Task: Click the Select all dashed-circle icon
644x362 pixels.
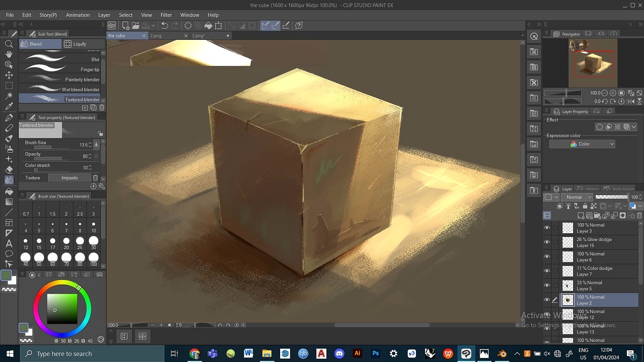Action: (188, 25)
